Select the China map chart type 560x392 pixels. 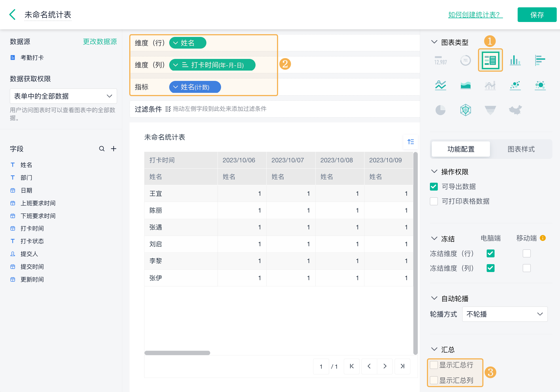515,110
